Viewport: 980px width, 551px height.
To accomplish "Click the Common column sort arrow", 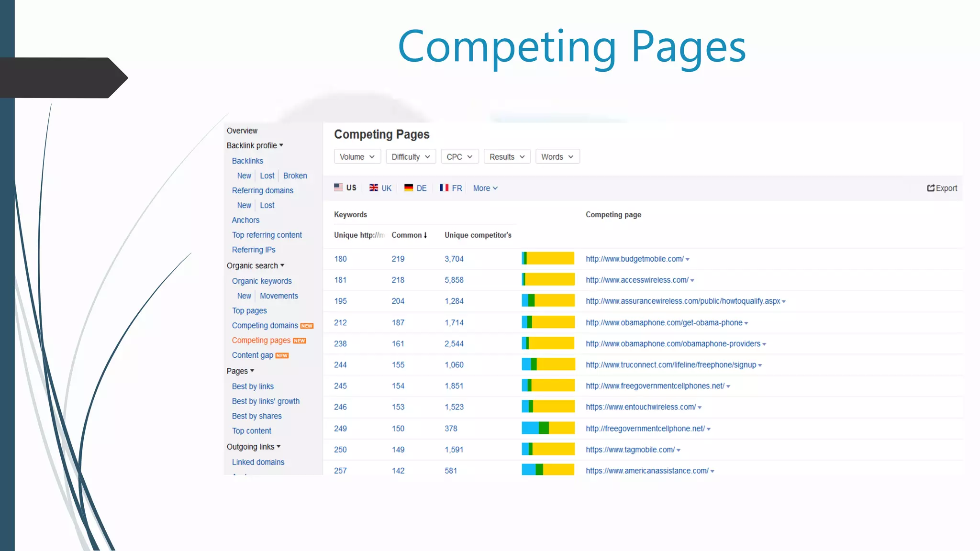I will click(x=425, y=235).
